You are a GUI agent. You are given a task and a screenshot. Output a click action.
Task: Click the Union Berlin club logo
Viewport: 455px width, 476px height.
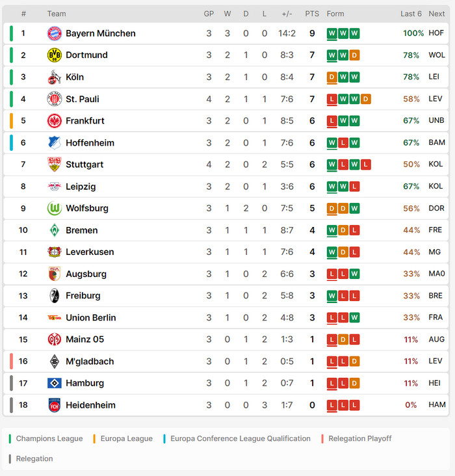click(x=55, y=318)
